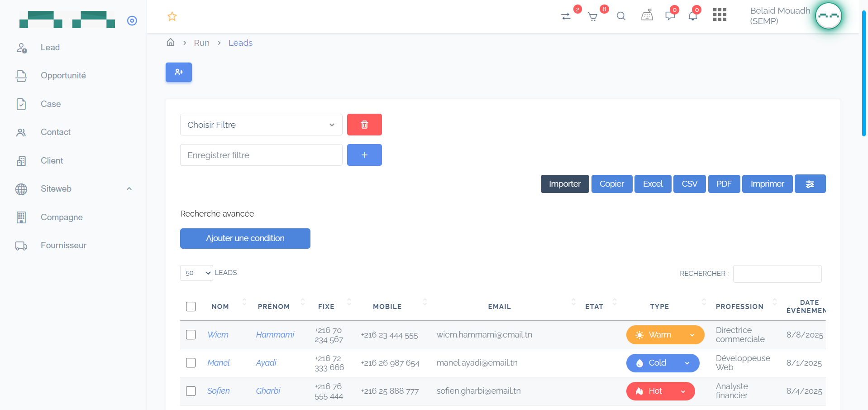
Task: Sort by the ETAT column
Action: [594, 307]
